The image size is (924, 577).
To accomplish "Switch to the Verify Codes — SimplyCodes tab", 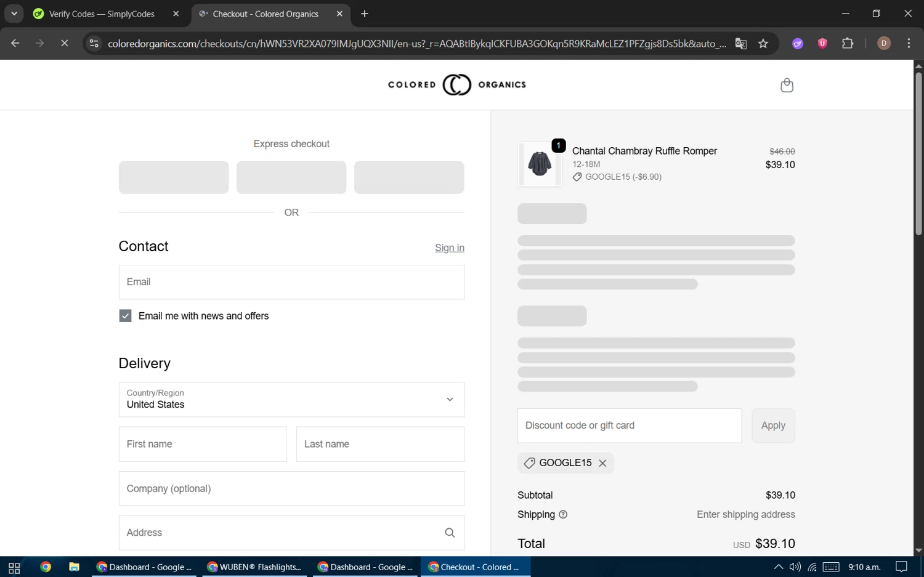I will pyautogui.click(x=102, y=14).
